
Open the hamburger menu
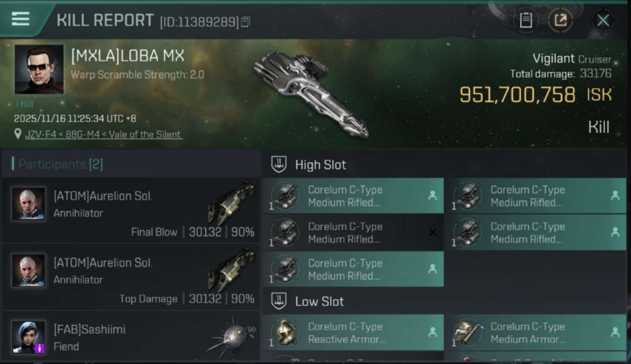[20, 19]
